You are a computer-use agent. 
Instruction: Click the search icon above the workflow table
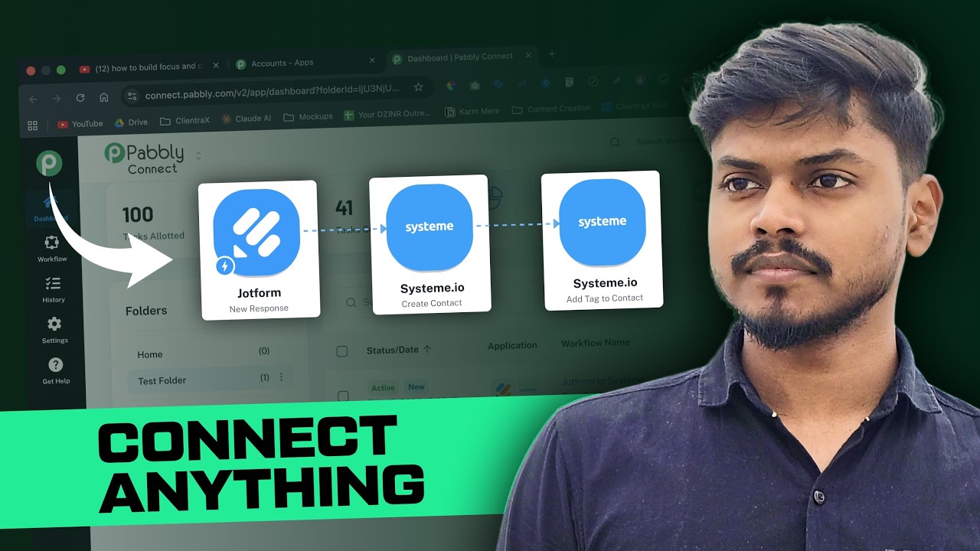coord(351,303)
